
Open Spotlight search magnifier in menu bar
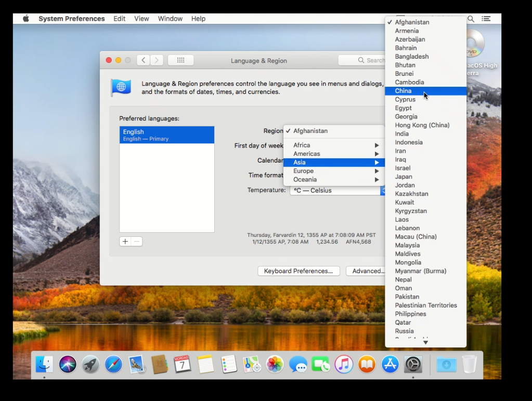471,19
